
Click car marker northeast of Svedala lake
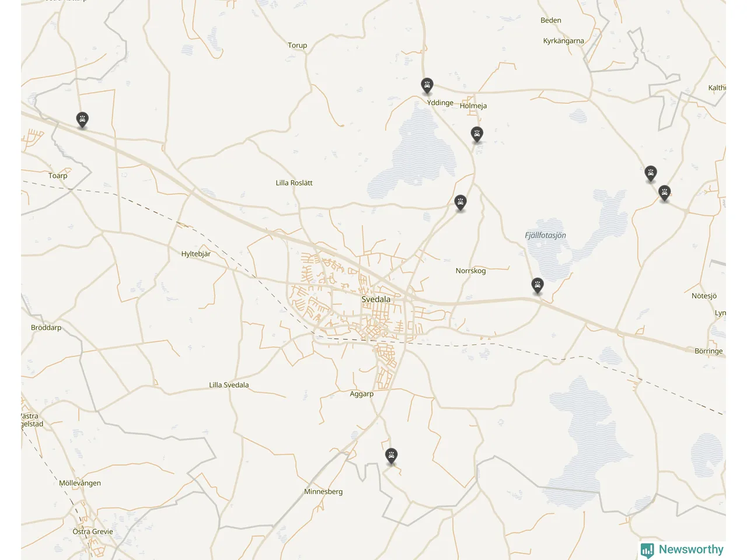(460, 203)
